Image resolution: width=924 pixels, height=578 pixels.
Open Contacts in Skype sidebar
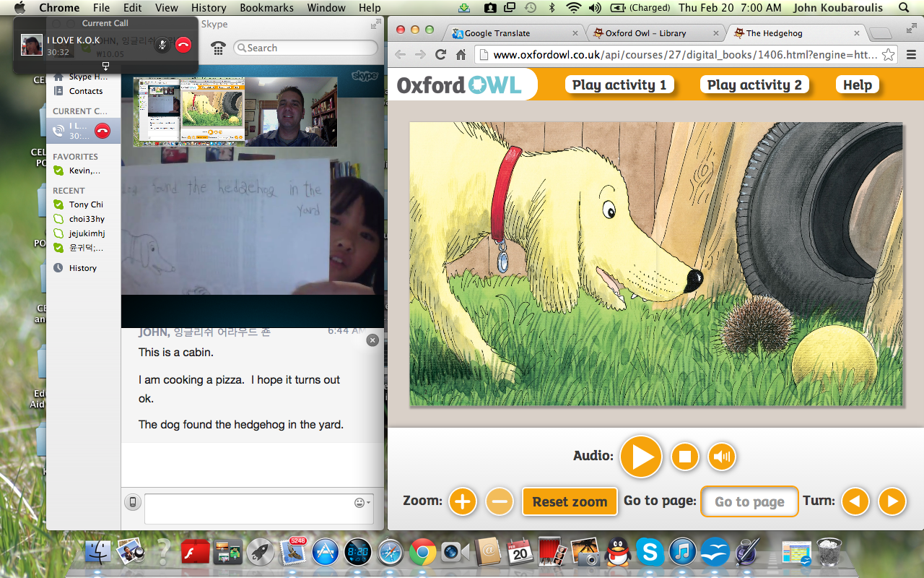click(x=83, y=91)
